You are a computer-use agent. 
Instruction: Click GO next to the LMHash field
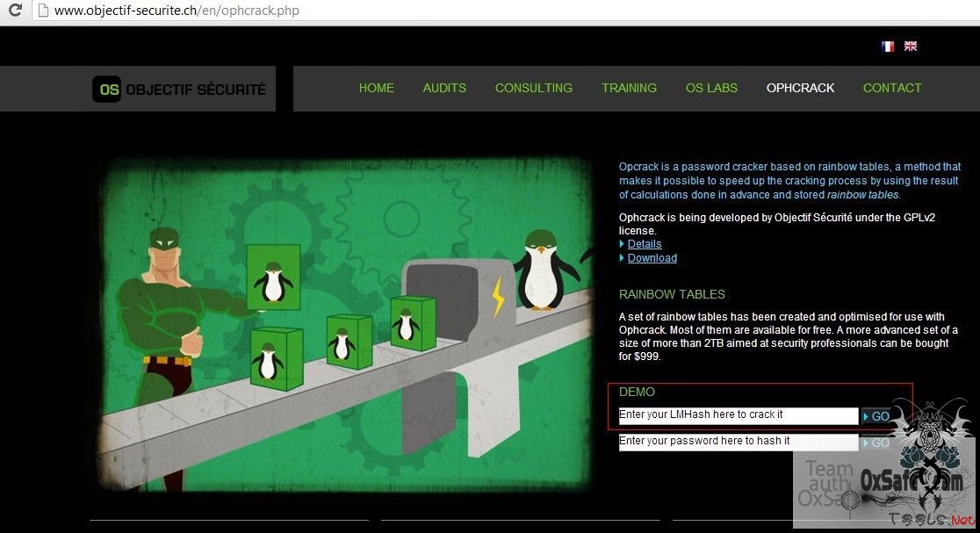pyautogui.click(x=876, y=416)
